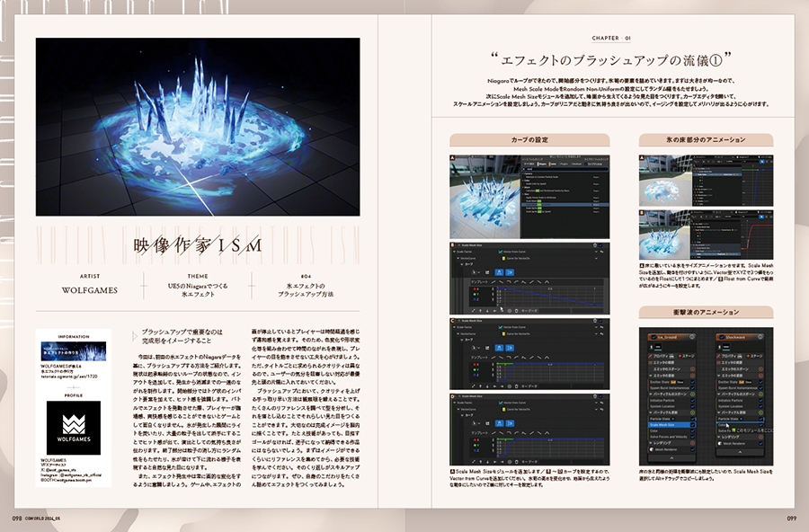The height and width of the screenshot is (532, 809).
Task: Collapse レンダリング group in Ice_Ground emitter
Action: [651, 443]
